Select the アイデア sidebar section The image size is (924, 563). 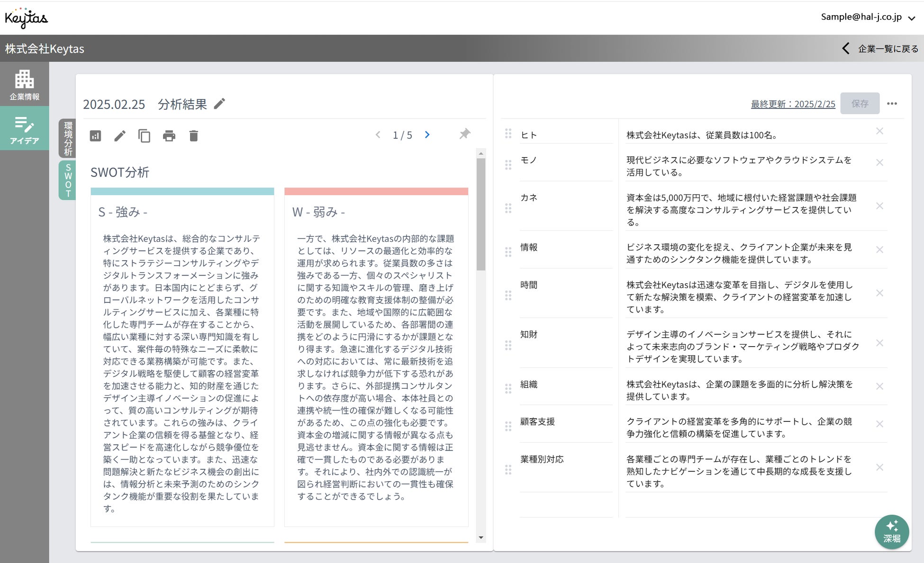[x=24, y=129]
